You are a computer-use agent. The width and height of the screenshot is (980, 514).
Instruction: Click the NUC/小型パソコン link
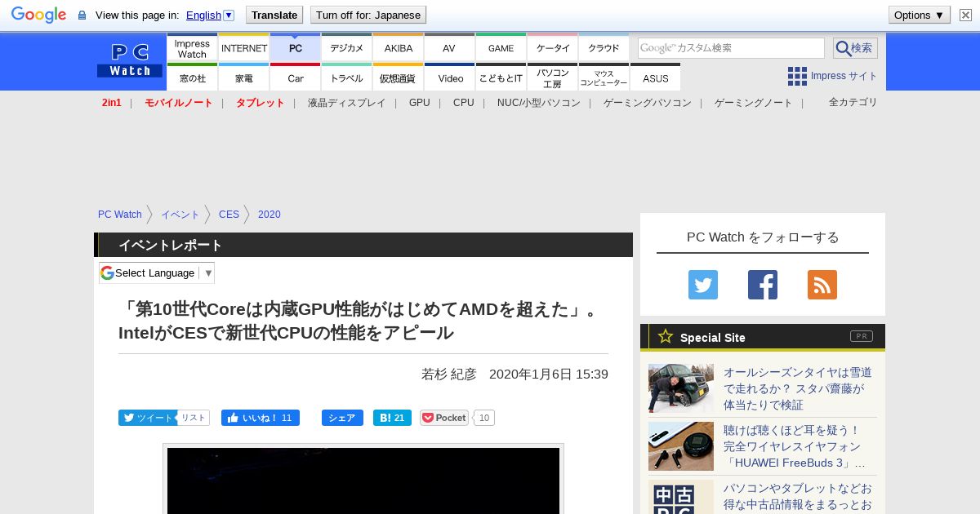pyautogui.click(x=539, y=103)
